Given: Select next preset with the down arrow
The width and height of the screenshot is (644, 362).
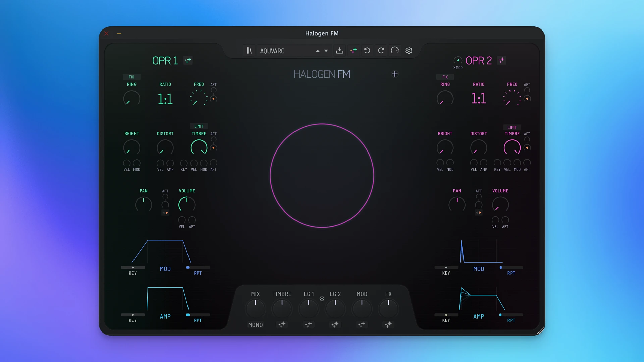Looking at the screenshot, I should (326, 51).
